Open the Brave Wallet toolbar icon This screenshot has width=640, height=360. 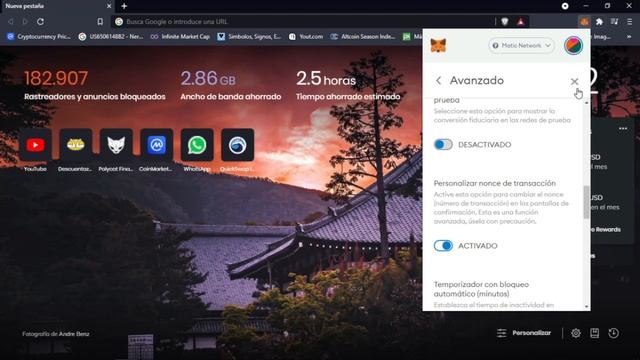pyautogui.click(x=614, y=22)
